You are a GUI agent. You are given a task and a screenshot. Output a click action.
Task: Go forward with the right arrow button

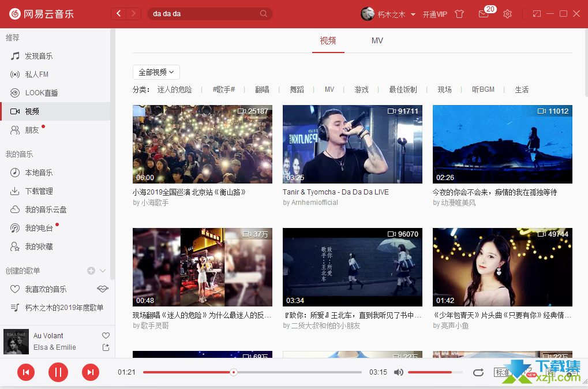(133, 14)
